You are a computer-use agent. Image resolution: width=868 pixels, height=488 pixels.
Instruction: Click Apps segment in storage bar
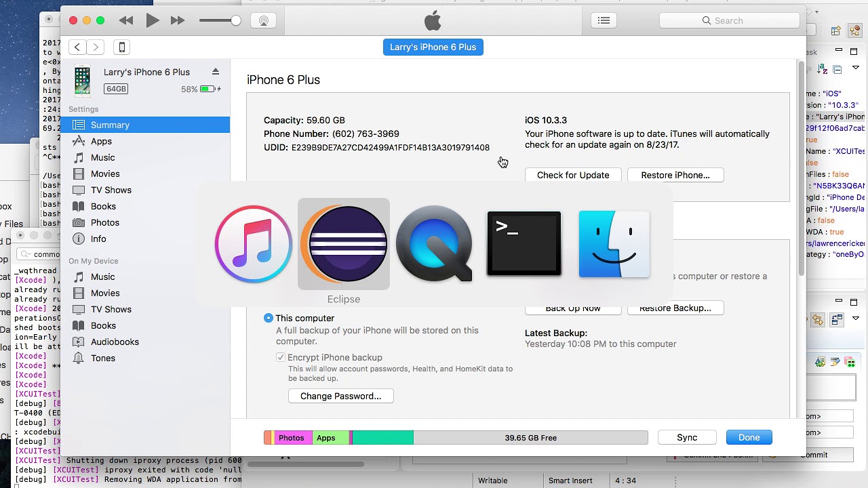(330, 438)
